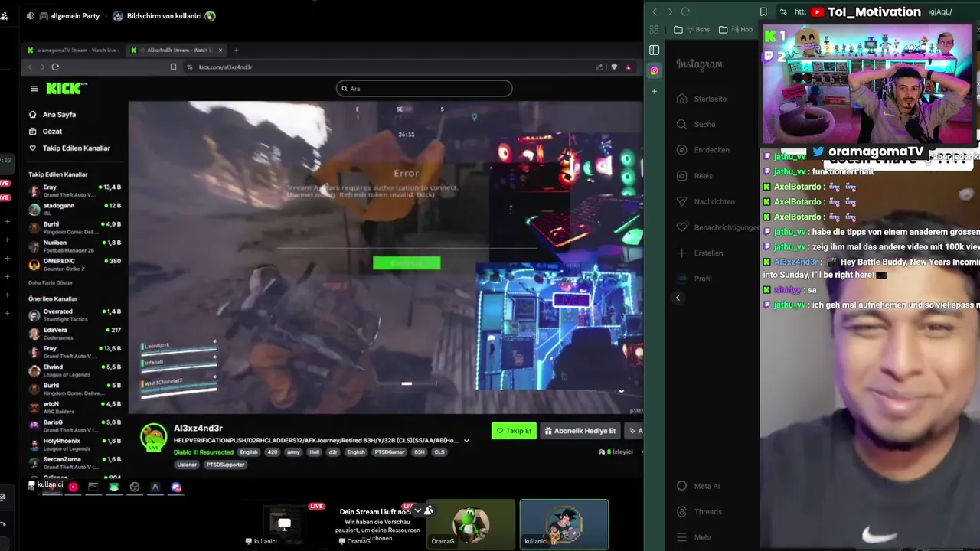Click the Abonelik Hediye Et button
Screen dimensions: 980x551
coord(580,431)
